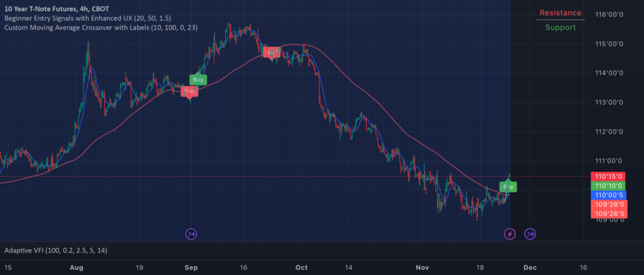
Task: Click the Support legend label
Action: [560, 27]
